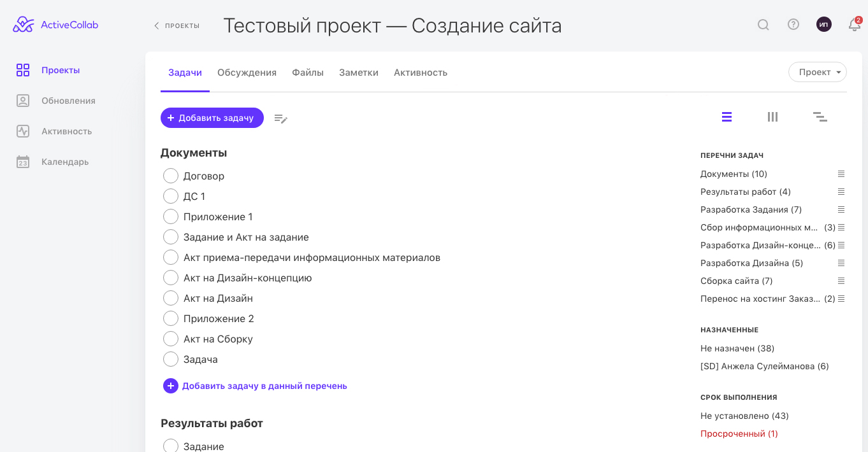Switch to list view icon
This screenshot has height=452, width=868.
(x=727, y=117)
